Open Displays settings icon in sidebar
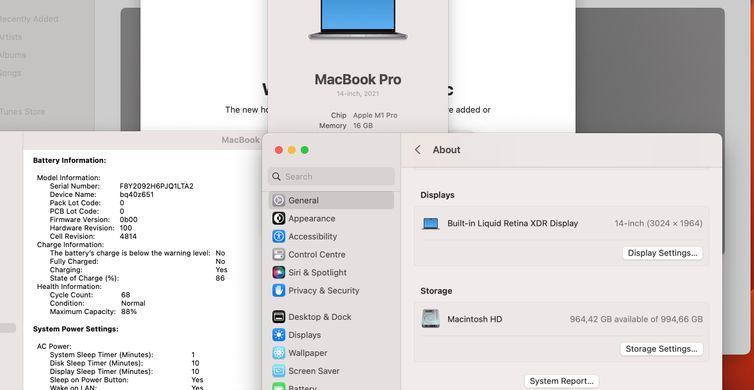Screen dimensions: 754x390 point(278,335)
